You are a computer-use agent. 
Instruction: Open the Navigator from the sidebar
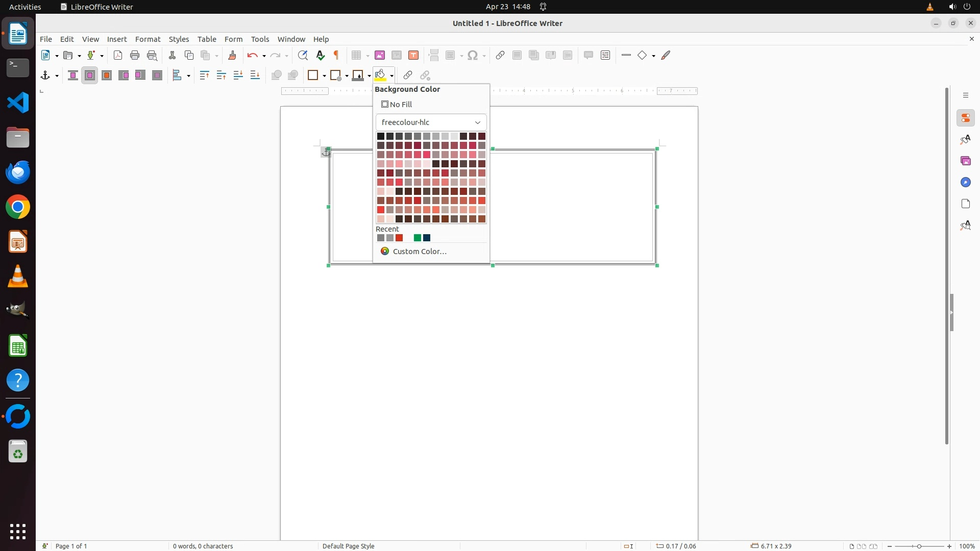click(965, 183)
